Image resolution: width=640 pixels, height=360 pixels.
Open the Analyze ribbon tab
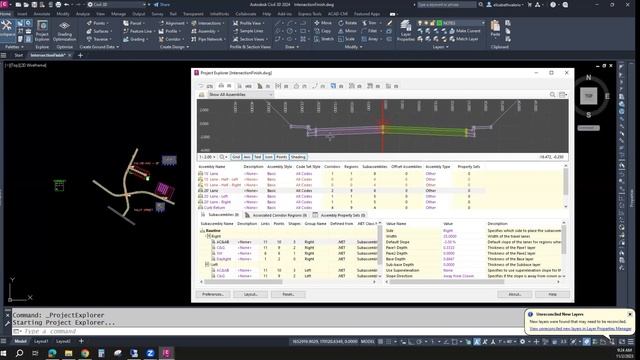pyautogui.click(x=82, y=14)
